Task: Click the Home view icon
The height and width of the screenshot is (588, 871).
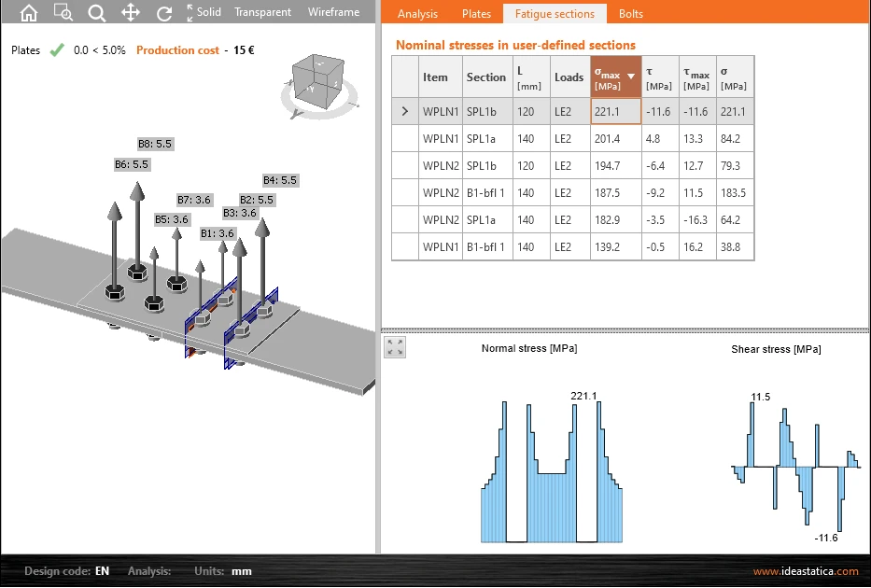Action: [x=29, y=12]
